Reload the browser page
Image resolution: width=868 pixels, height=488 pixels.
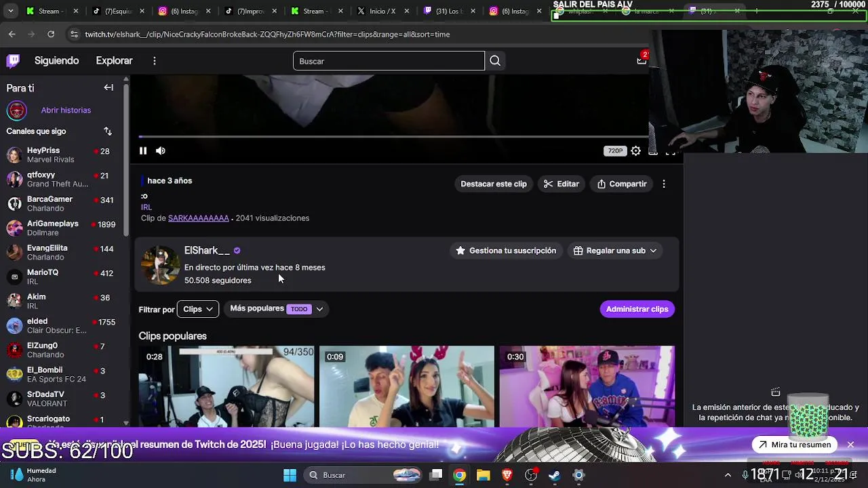51,34
